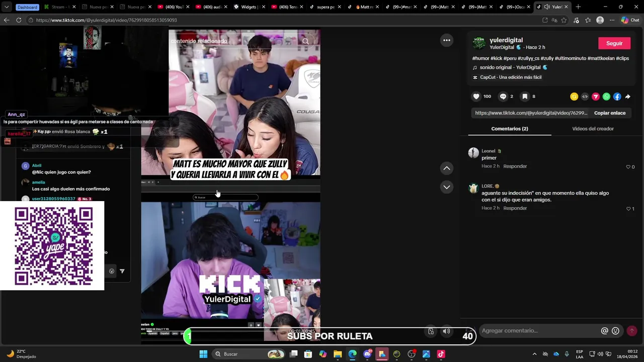
Task: Open the #mattkeelan hashtag
Action: coord(601,58)
